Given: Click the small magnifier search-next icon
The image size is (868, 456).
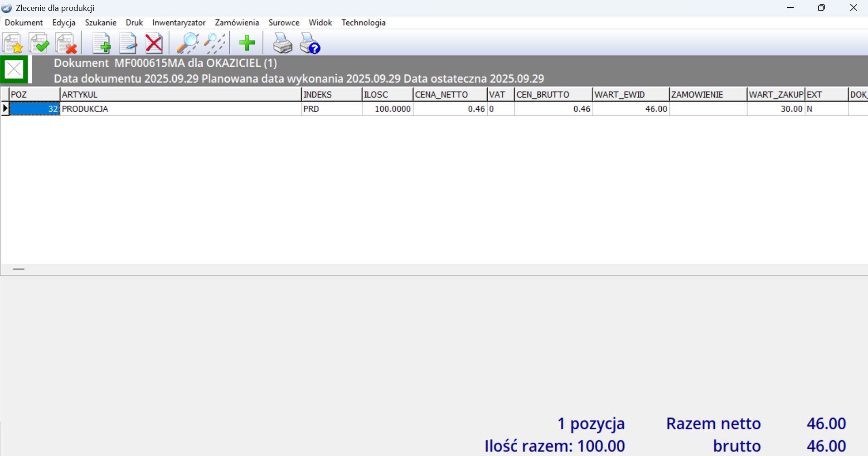Looking at the screenshot, I should point(214,44).
